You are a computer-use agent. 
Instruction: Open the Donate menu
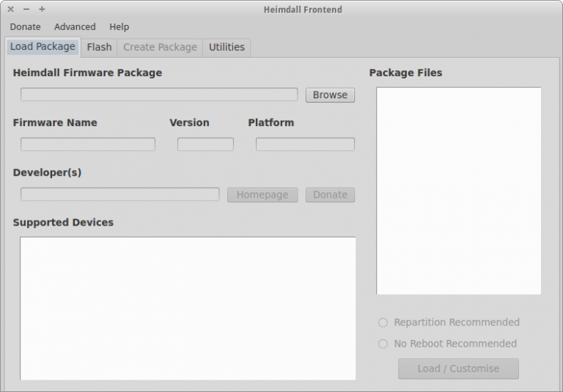tap(25, 27)
